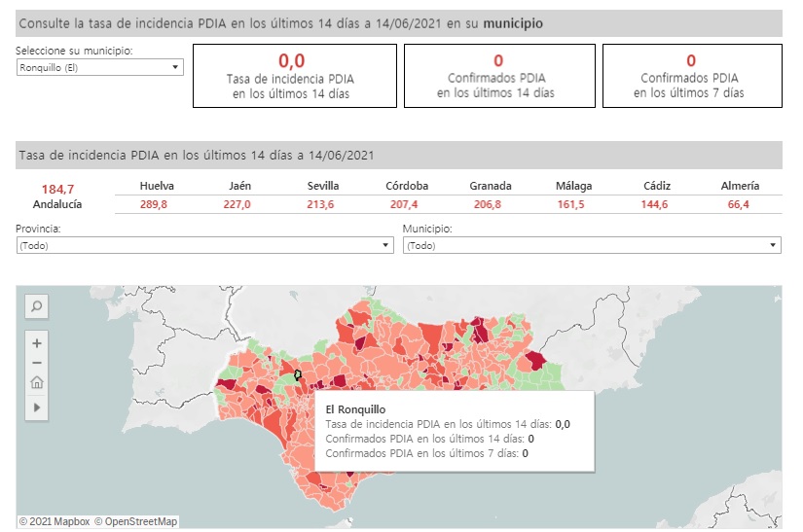Click the 'Confirmados PDIA en los últimos 7 días' card
803x532 pixels.
point(691,76)
